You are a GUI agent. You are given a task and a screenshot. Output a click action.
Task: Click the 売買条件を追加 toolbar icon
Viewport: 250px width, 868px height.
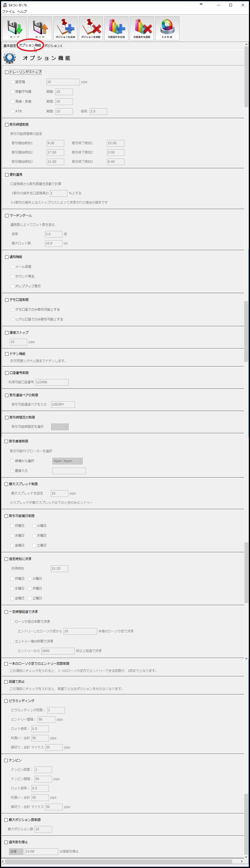tap(116, 28)
